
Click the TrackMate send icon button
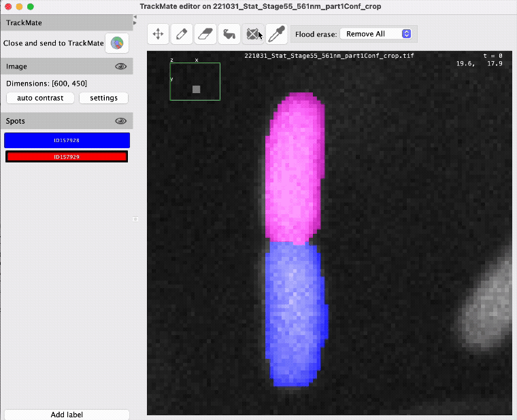[x=117, y=43]
